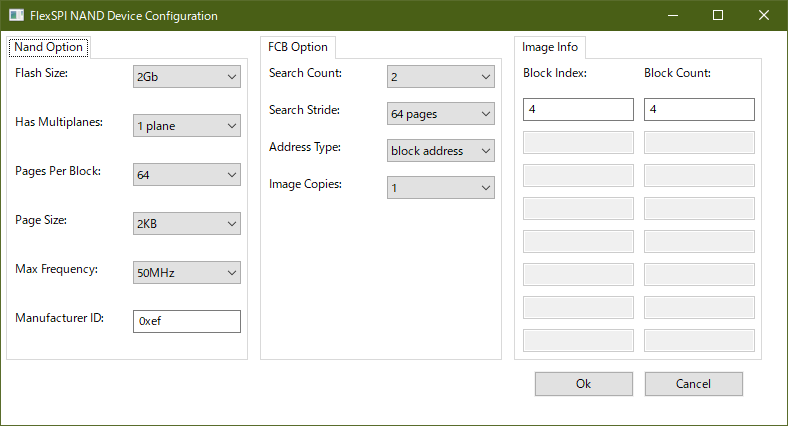Click the Max Frequency label
Image resolution: width=788 pixels, height=426 pixels.
click(x=56, y=269)
